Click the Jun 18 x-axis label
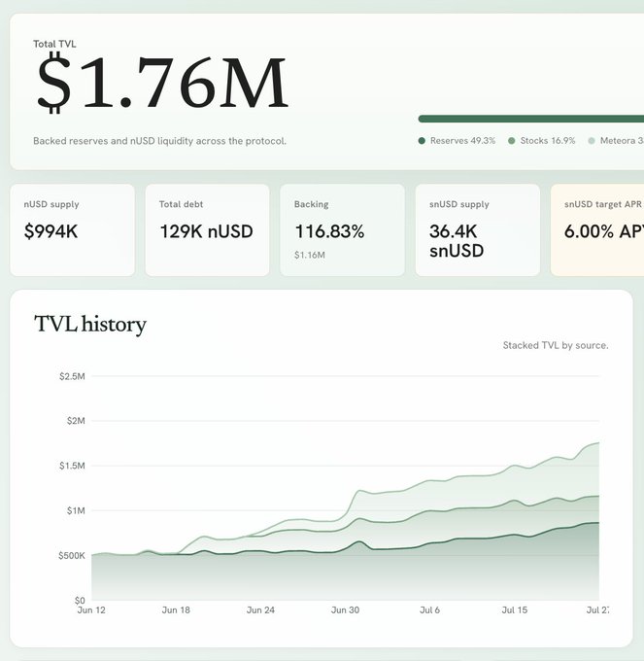The image size is (644, 661). pyautogui.click(x=176, y=610)
